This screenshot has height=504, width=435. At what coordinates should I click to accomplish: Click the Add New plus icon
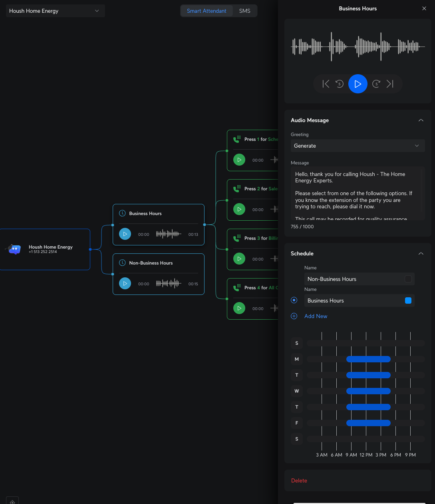(x=294, y=316)
